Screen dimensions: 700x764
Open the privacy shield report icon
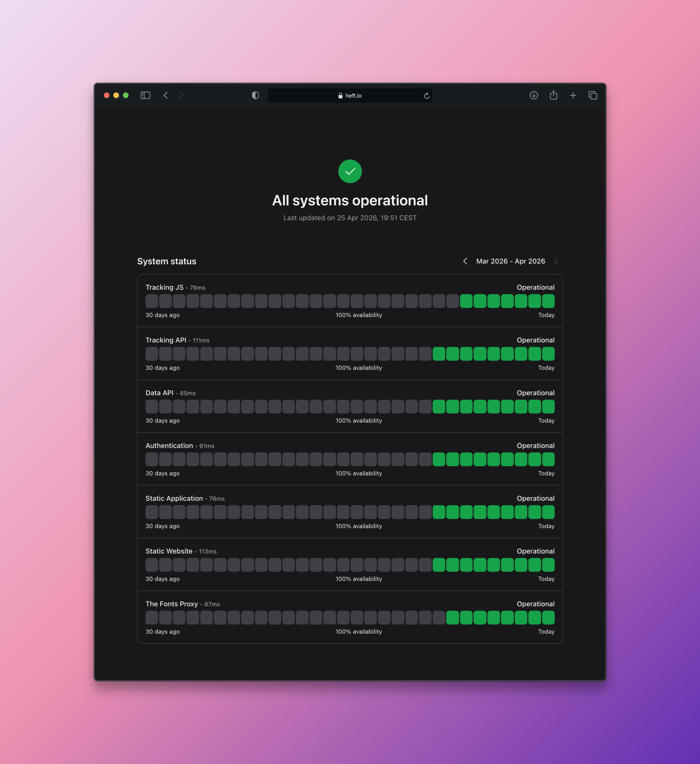[x=255, y=95]
